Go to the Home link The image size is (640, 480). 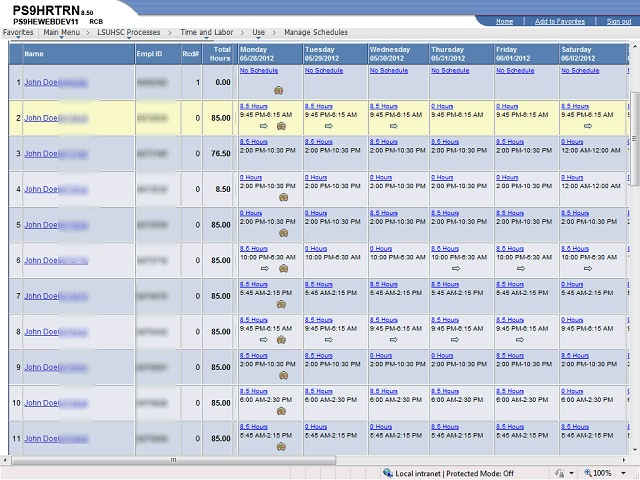(x=504, y=21)
